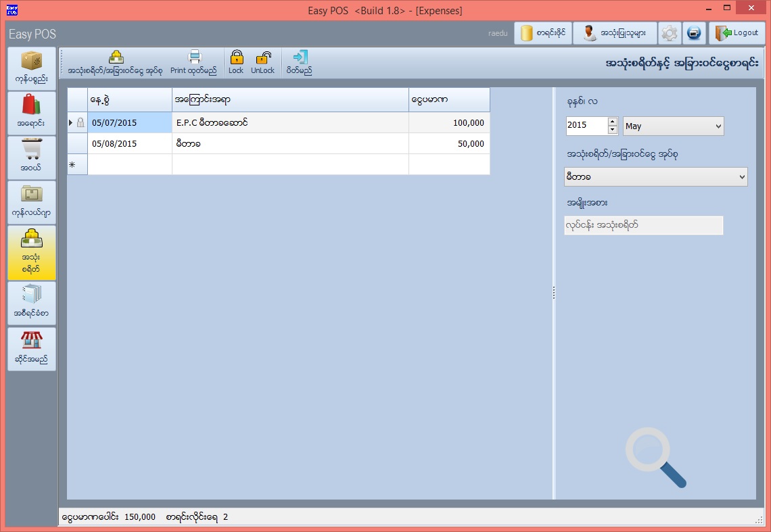Viewport: 771px width, 532px height.
Task: Open the Purchases (အဝယ်) sidebar section
Action: tap(31, 157)
